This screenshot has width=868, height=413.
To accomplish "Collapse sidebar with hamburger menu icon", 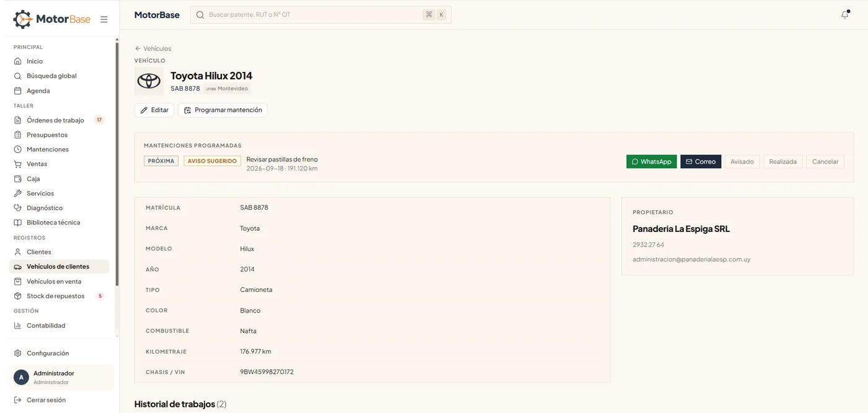I will coord(104,19).
